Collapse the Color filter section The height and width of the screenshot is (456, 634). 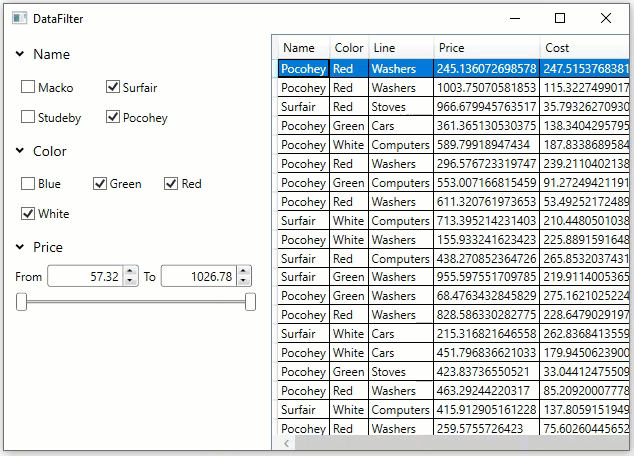click(x=20, y=152)
